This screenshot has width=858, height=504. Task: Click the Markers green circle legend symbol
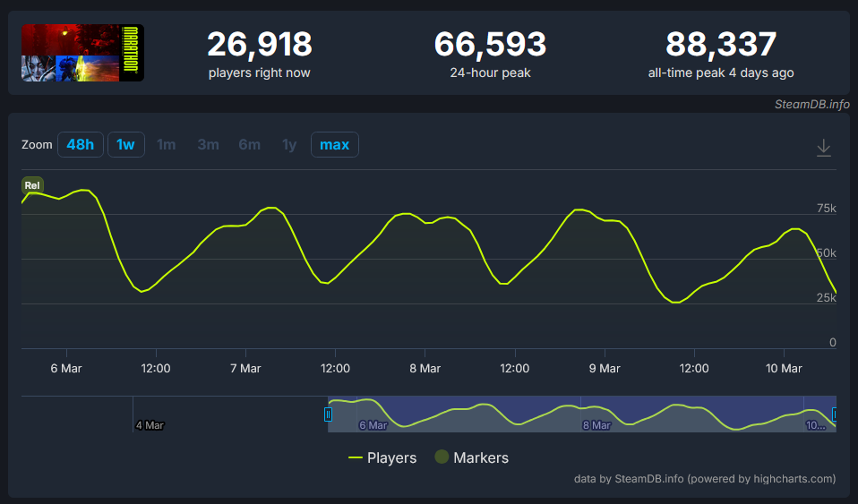(x=442, y=457)
